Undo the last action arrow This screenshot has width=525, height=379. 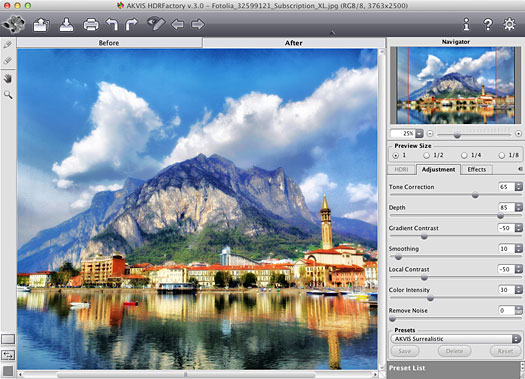pyautogui.click(x=112, y=24)
